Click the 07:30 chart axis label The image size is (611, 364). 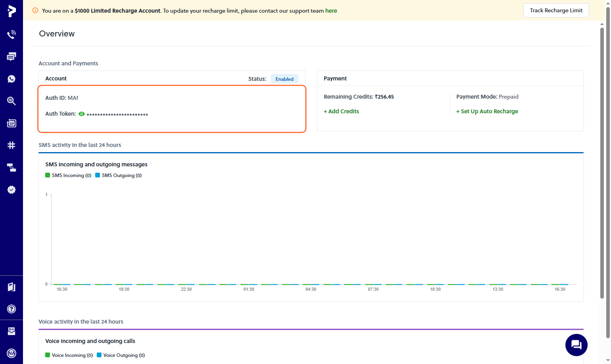(373, 289)
